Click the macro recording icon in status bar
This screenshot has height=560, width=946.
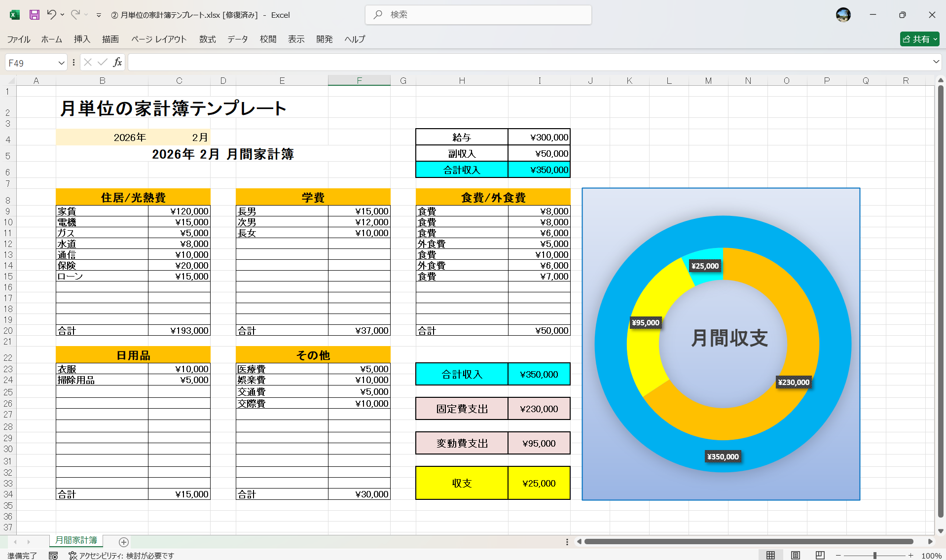coord(53,555)
